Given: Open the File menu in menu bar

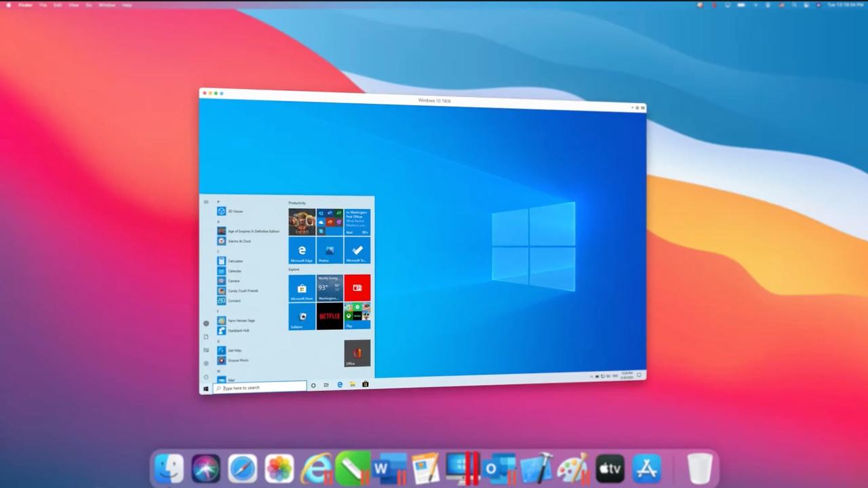Looking at the screenshot, I should click(43, 5).
